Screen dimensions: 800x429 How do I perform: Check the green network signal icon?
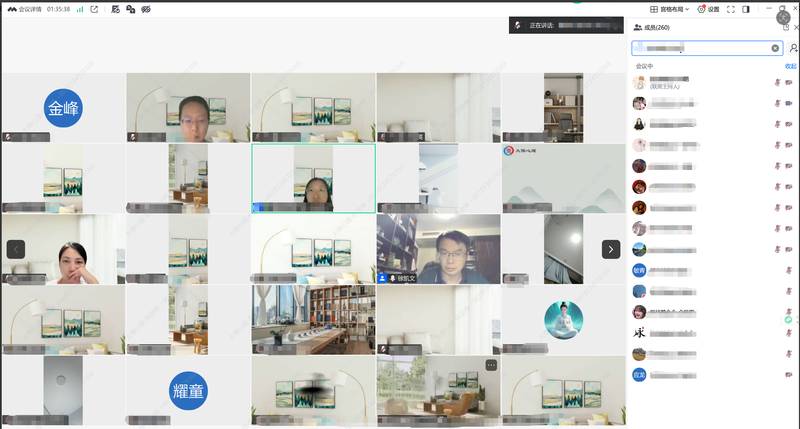80,9
